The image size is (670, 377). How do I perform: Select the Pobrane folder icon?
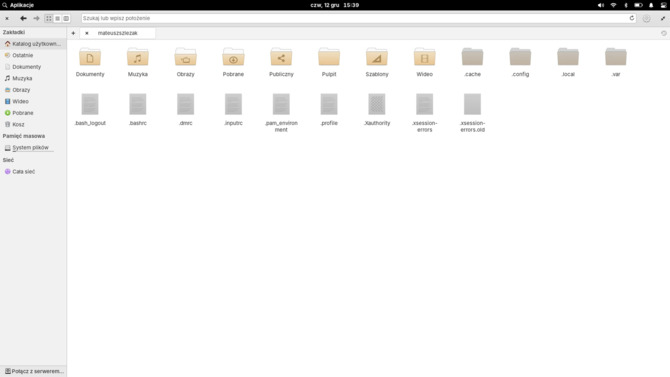(233, 57)
